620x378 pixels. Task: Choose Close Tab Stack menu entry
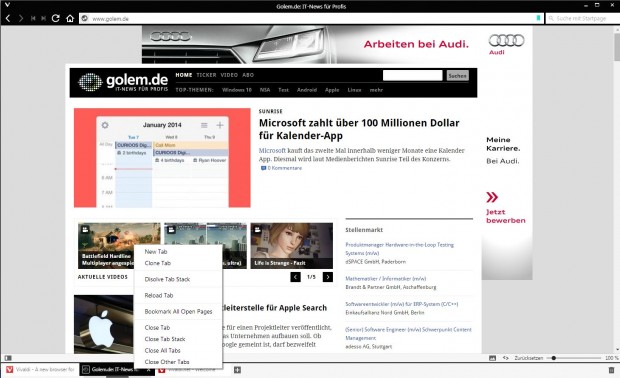coord(165,339)
